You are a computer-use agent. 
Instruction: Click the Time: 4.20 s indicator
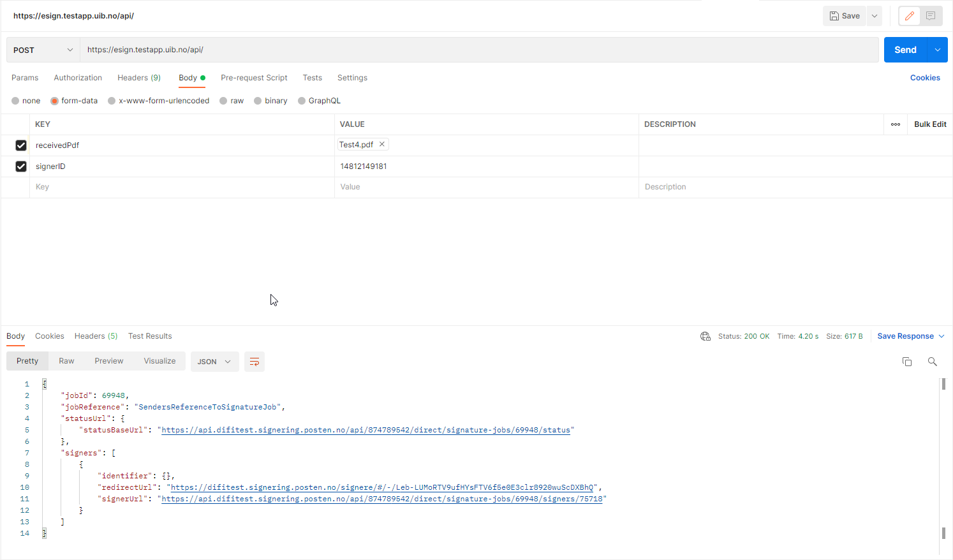(x=798, y=336)
